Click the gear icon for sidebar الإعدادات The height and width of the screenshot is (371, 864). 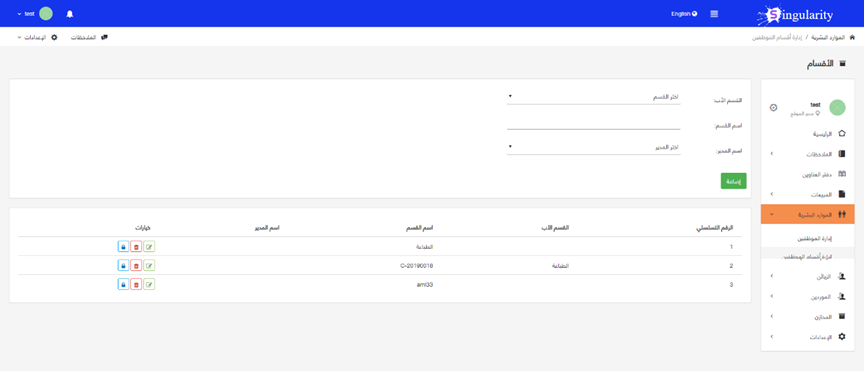coord(841,336)
